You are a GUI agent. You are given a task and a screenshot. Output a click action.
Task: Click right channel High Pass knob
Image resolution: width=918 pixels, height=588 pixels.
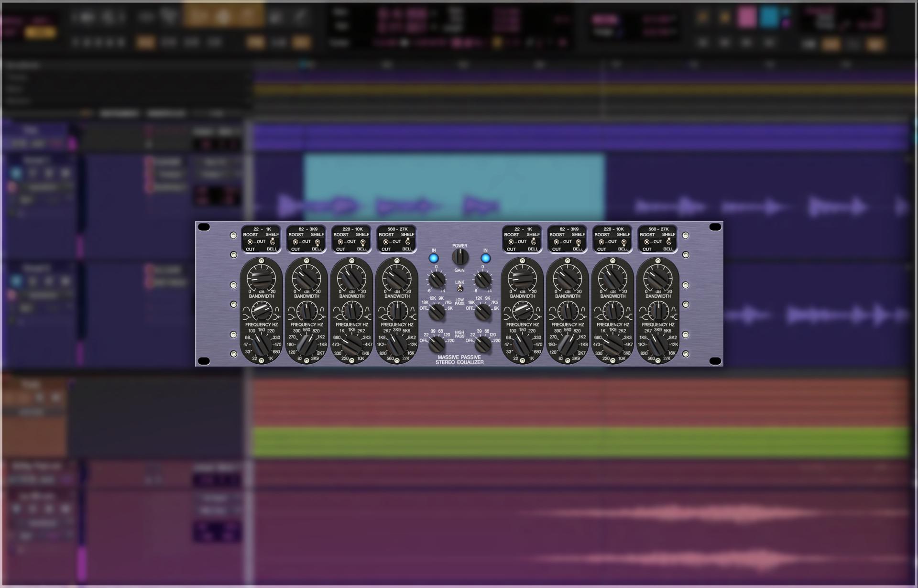[483, 344]
